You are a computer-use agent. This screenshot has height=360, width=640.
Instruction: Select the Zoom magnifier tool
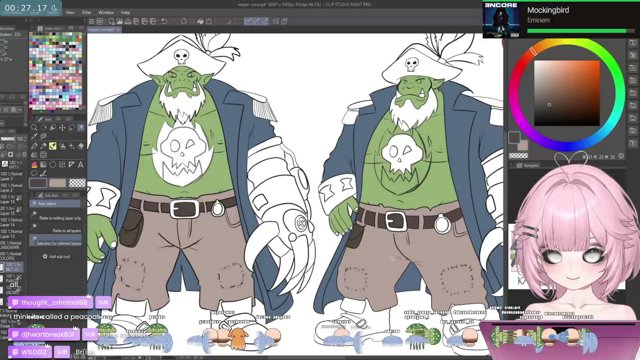[x=33, y=127]
